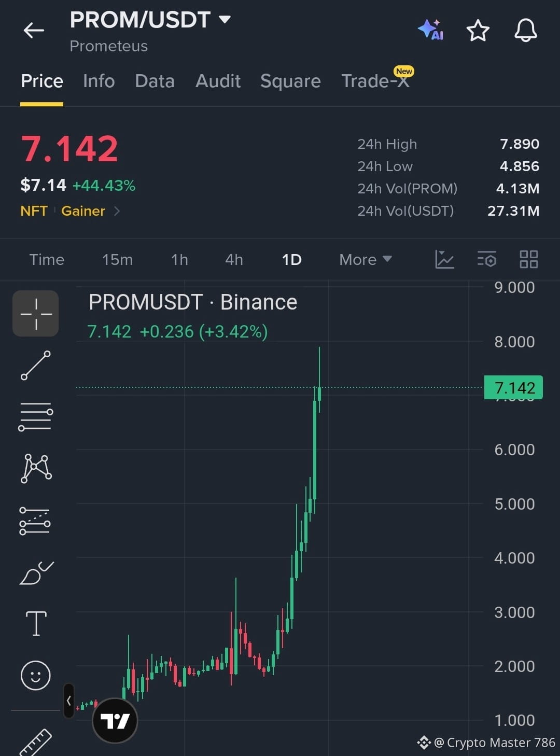560x756 pixels.
Task: Open the Gainer tag link
Action: (83, 211)
